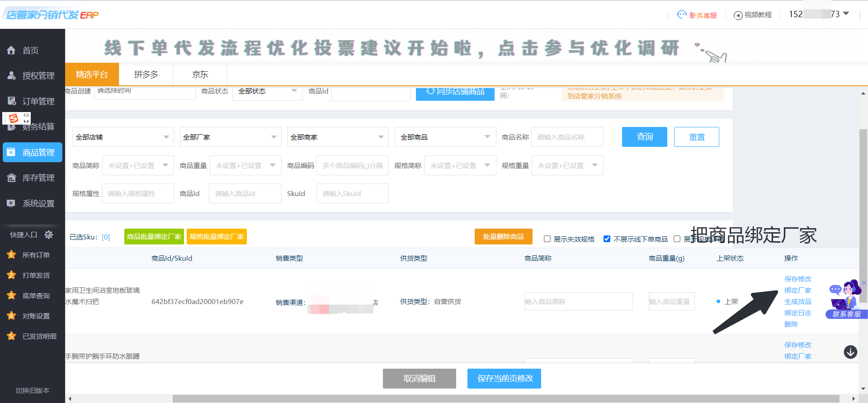This screenshot has height=403, width=868.
Task: Click the inventory management warehouse icon
Action: tap(11, 178)
